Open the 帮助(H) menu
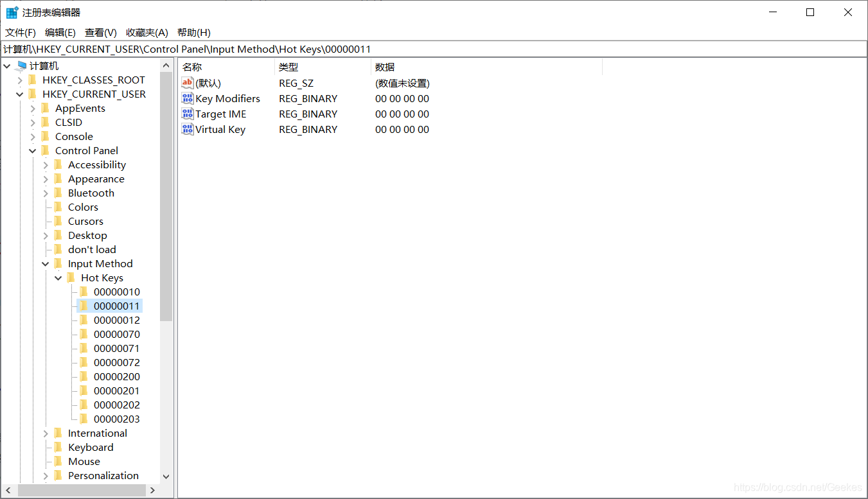The width and height of the screenshot is (868, 499). click(194, 32)
